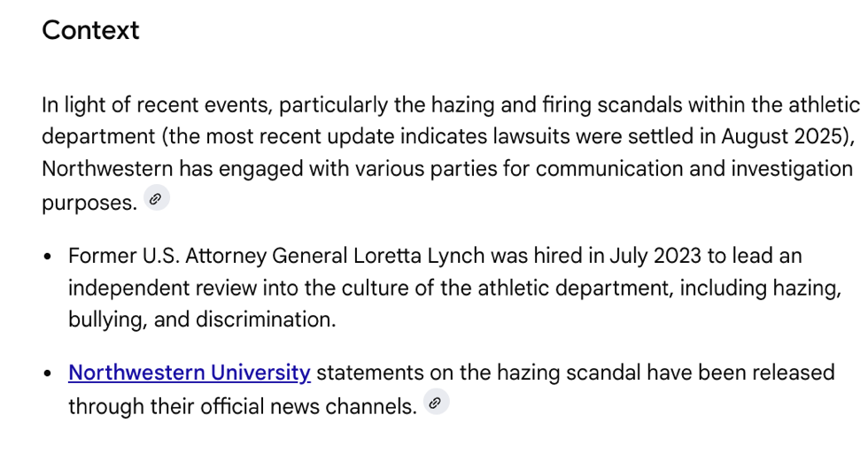Open the Northwestern University hyperlink

pyautogui.click(x=189, y=373)
